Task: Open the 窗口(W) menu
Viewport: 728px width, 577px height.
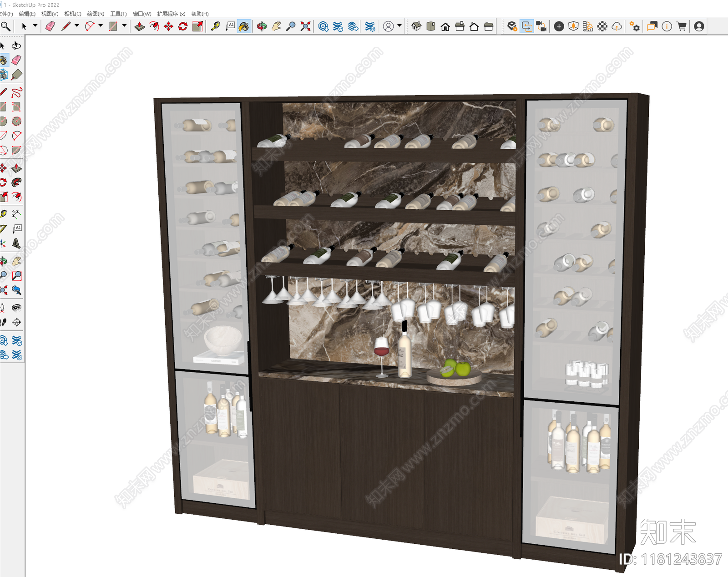Action: 142,14
